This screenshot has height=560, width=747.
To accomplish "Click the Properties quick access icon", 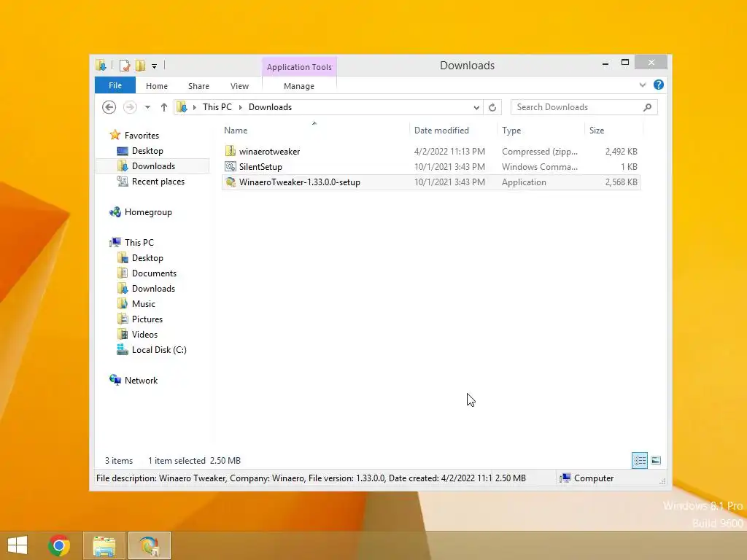I will point(125,66).
